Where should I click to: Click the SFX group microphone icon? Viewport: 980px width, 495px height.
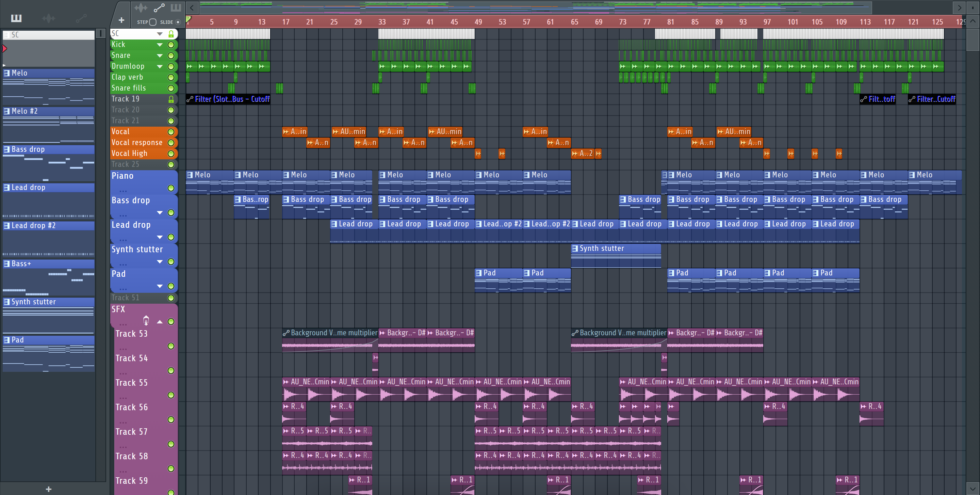pyautogui.click(x=146, y=321)
